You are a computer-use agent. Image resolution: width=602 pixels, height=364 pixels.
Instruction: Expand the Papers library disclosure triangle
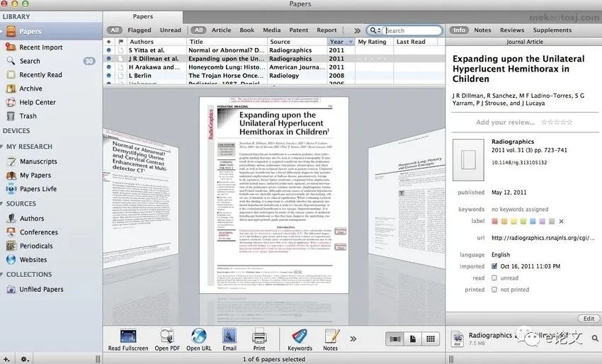pos(1,31)
